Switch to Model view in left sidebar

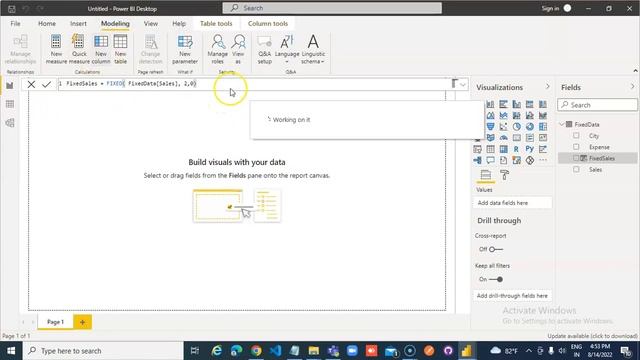coord(10,123)
